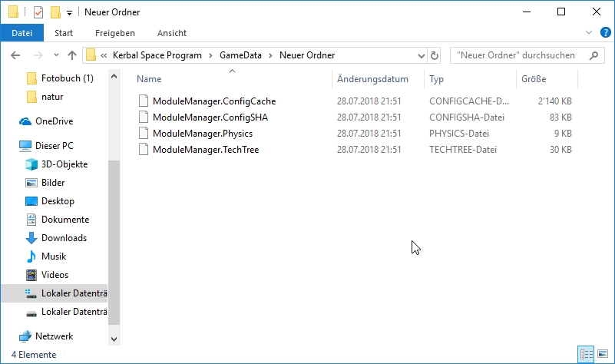Open the Customize Quick Access Toolbar dropdown
The image size is (615, 364).
click(69, 13)
